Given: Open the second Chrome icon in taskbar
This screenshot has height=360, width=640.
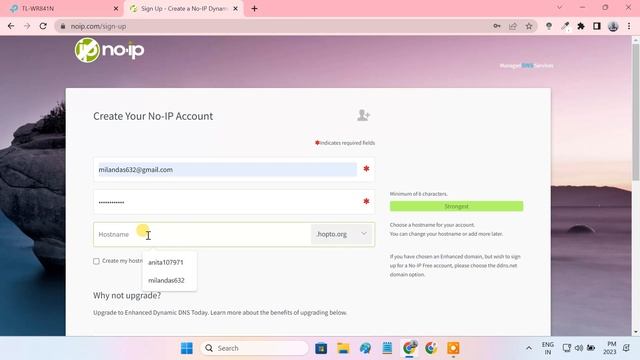Looking at the screenshot, I should (x=431, y=348).
